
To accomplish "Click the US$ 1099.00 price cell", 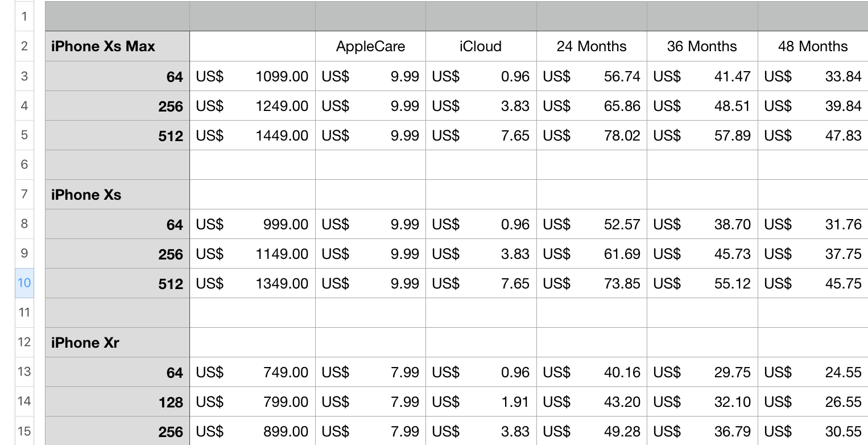I will pyautogui.click(x=253, y=76).
